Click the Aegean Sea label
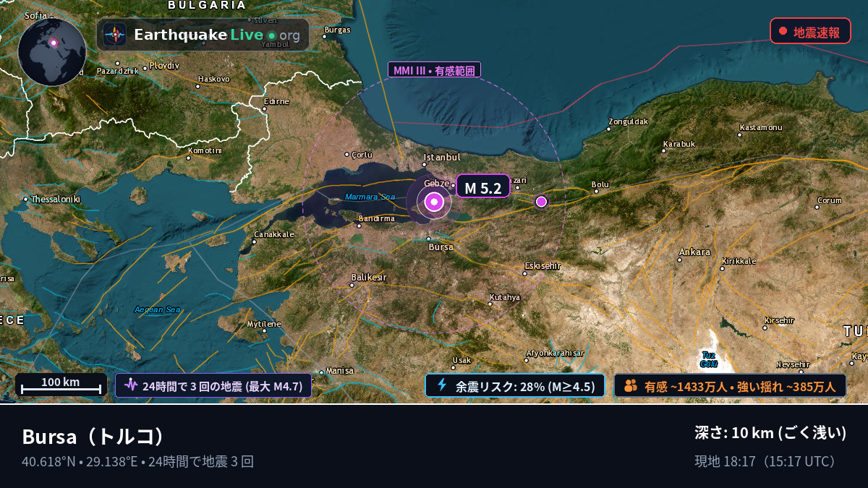Screen dimensions: 868x488 [x=158, y=309]
